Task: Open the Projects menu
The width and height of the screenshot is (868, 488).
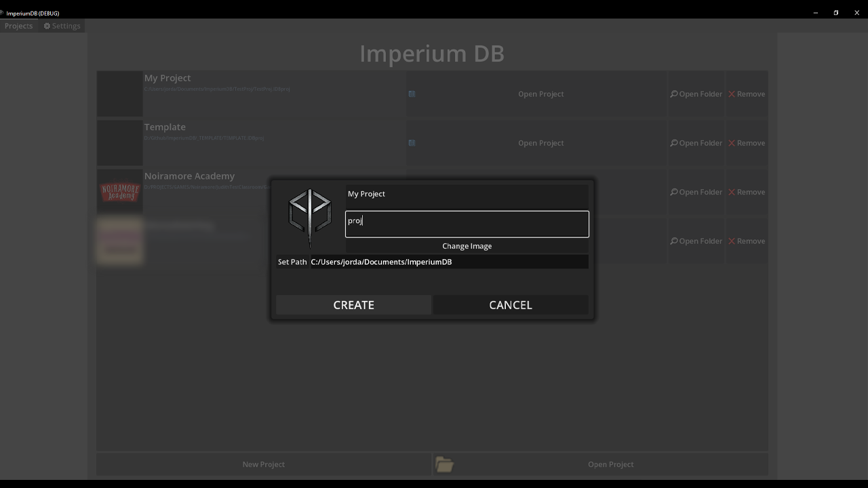Action: [x=18, y=26]
